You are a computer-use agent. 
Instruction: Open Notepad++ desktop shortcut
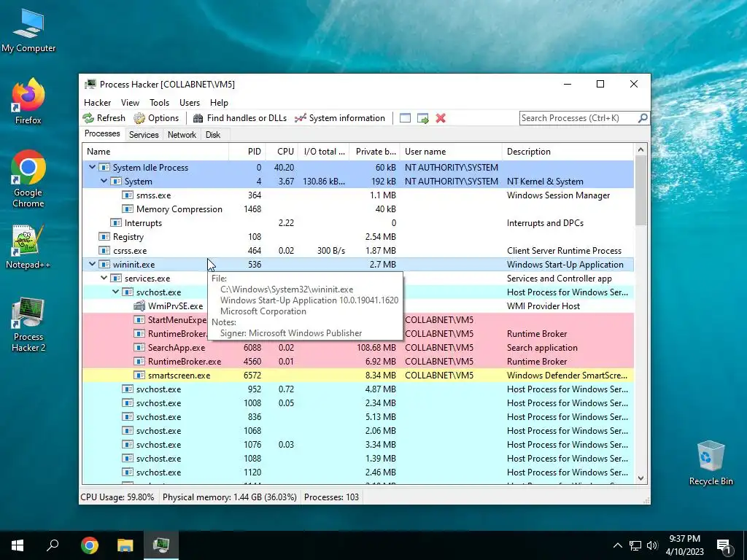(28, 247)
